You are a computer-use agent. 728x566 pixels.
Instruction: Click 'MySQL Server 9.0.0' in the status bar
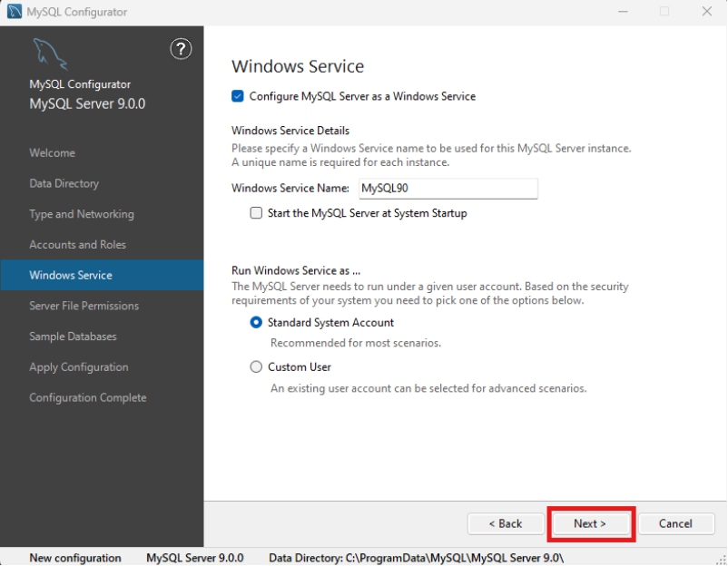tap(195, 558)
